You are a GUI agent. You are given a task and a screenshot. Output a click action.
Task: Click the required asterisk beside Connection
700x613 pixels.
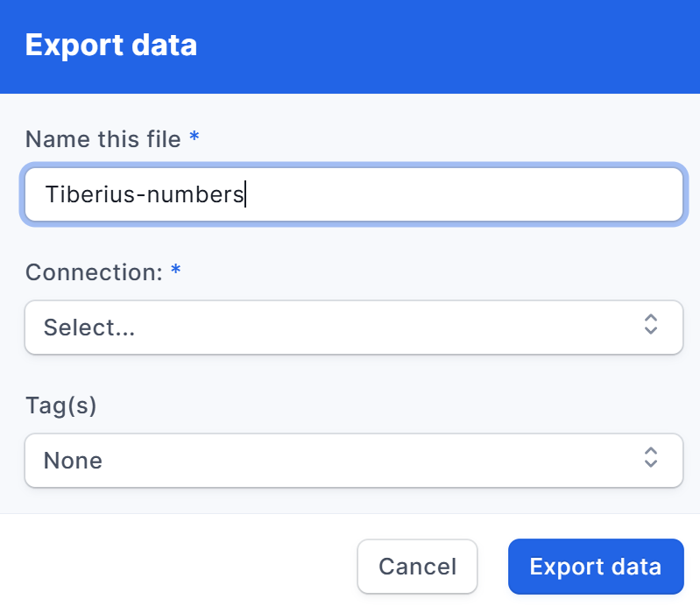176,270
